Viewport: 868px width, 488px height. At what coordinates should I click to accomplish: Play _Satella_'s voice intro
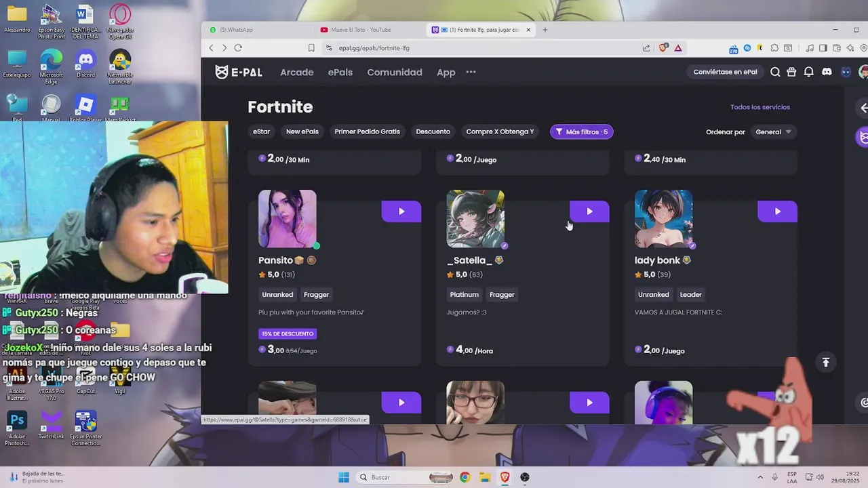[x=589, y=211]
